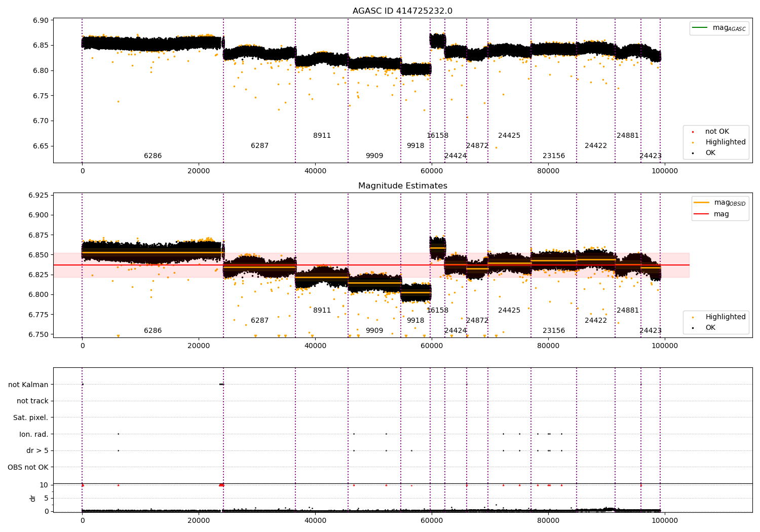Click the 6.750 y-axis tick value
This screenshot has width=760, height=532.
39,334
